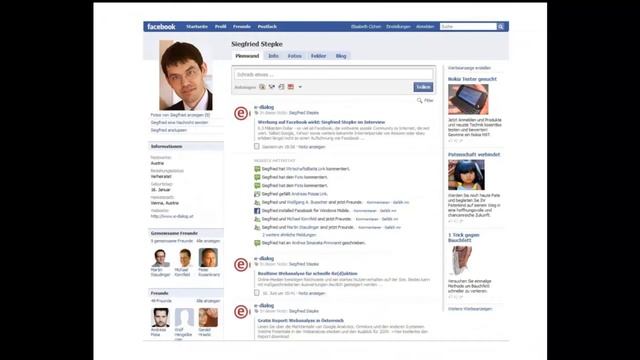This screenshot has height=360, width=640.
Task: Open Martin Staudinger's friend thumbnail
Action: [x=160, y=258]
